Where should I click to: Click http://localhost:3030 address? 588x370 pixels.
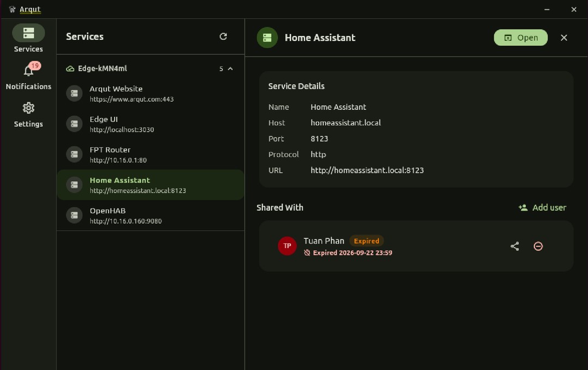point(122,129)
